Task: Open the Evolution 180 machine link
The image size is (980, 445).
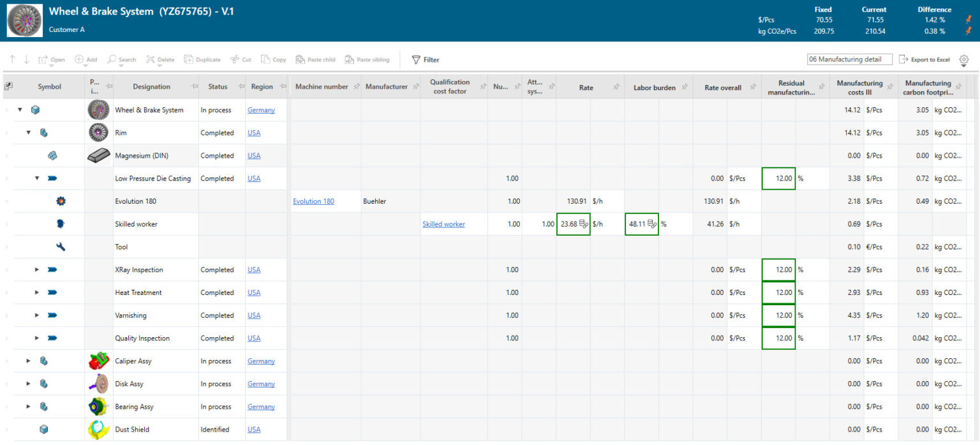Action: 313,201
